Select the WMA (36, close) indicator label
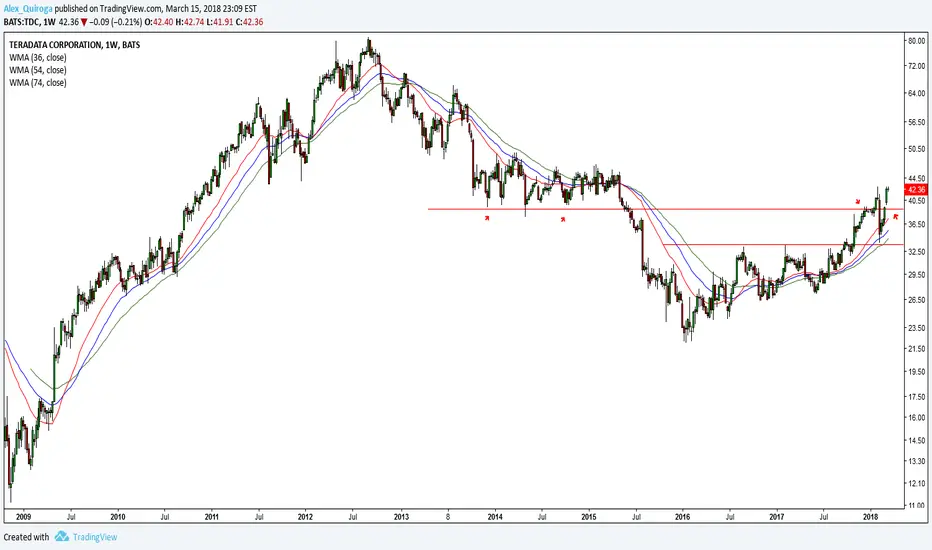This screenshot has height=550, width=932. (x=37, y=58)
